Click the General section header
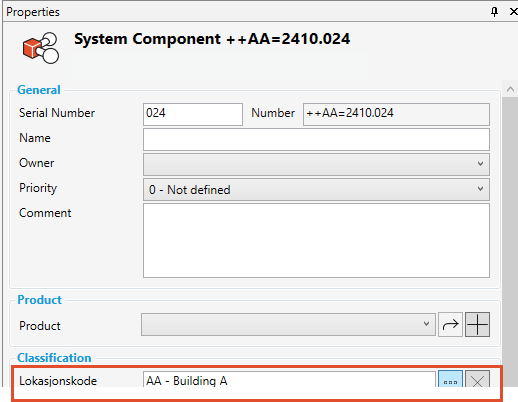The width and height of the screenshot is (518, 402). click(x=39, y=90)
